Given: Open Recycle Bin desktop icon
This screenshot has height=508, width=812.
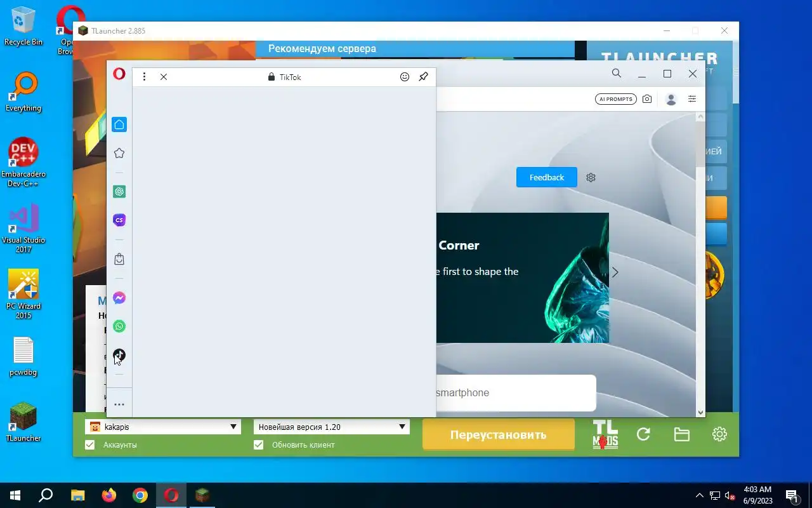Looking at the screenshot, I should 23,26.
